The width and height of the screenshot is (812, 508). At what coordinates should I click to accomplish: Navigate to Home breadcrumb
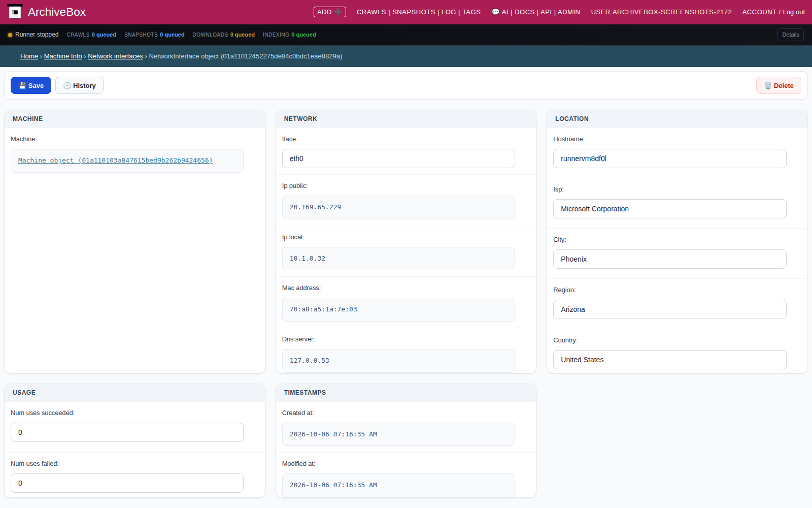pyautogui.click(x=29, y=56)
